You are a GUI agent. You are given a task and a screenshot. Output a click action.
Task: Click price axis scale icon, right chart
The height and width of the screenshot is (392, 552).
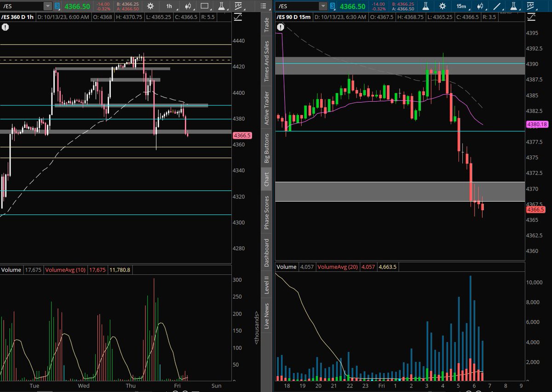point(531,17)
